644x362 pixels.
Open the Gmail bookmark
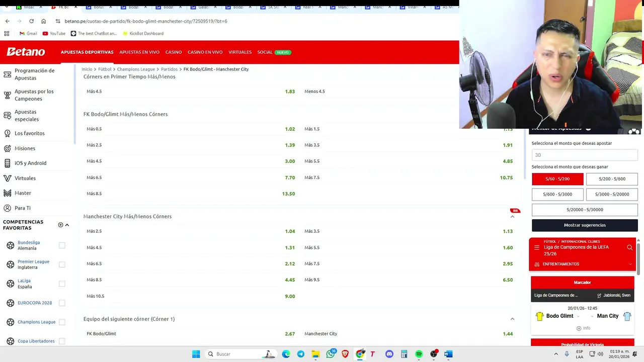pyautogui.click(x=28, y=33)
